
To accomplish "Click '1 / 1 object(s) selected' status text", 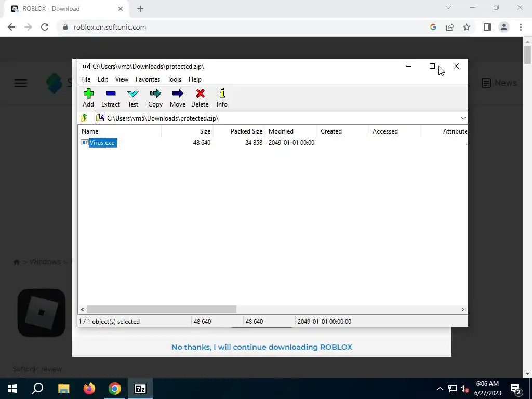I will click(109, 321).
